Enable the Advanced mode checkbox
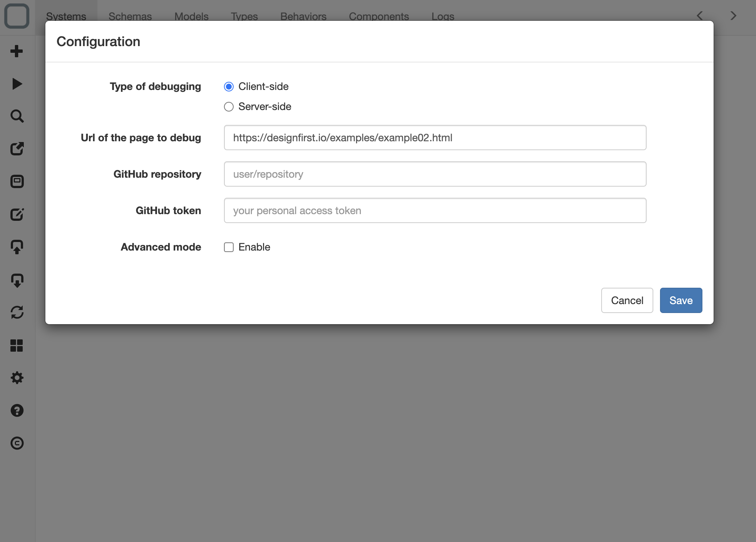Screen dimensions: 756x542 (229, 247)
